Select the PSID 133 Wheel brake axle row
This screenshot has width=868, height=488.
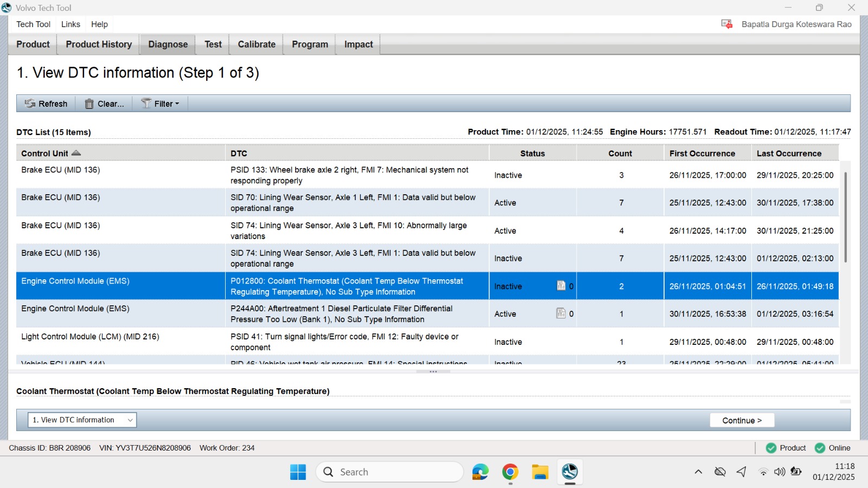pos(427,175)
